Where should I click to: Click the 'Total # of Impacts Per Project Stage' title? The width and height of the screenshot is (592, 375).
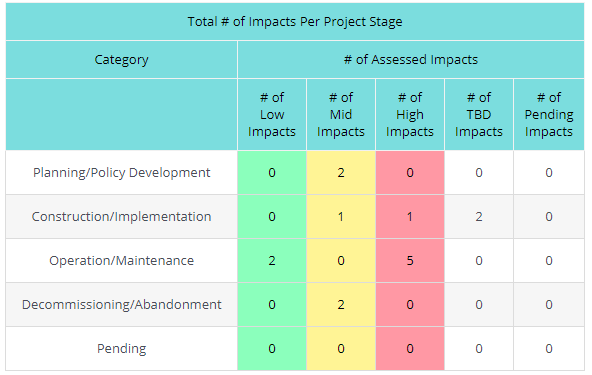[x=295, y=22]
